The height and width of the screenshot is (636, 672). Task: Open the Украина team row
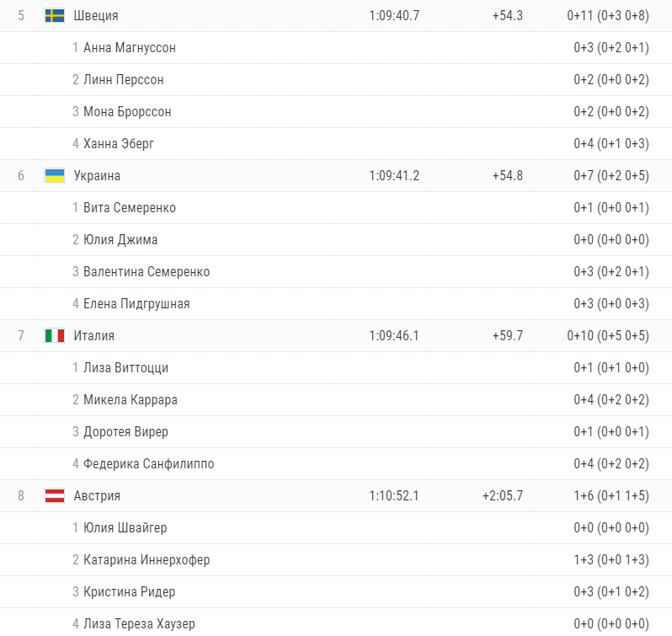[336, 175]
